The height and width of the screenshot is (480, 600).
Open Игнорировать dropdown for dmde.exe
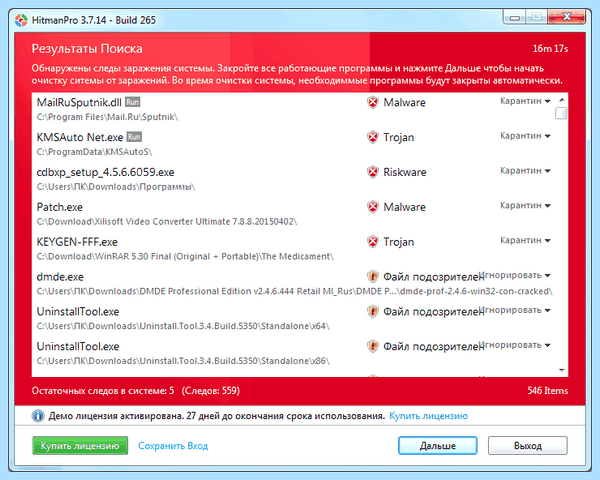click(517, 275)
